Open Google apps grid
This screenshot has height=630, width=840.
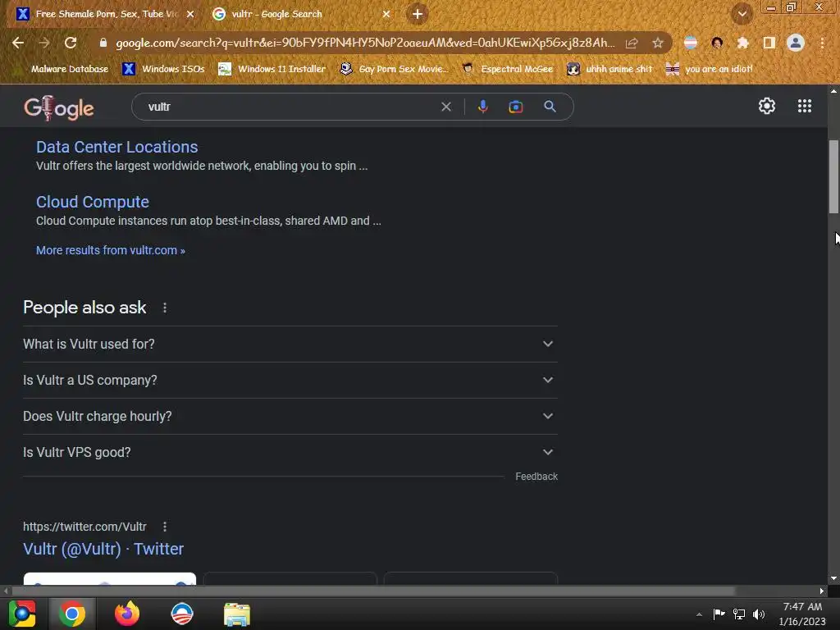click(804, 106)
